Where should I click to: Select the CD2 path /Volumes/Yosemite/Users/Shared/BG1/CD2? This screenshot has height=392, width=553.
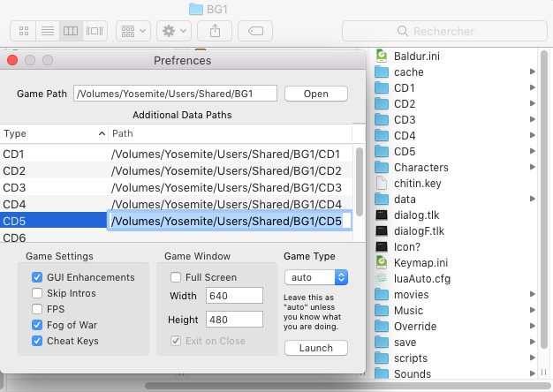coord(226,171)
